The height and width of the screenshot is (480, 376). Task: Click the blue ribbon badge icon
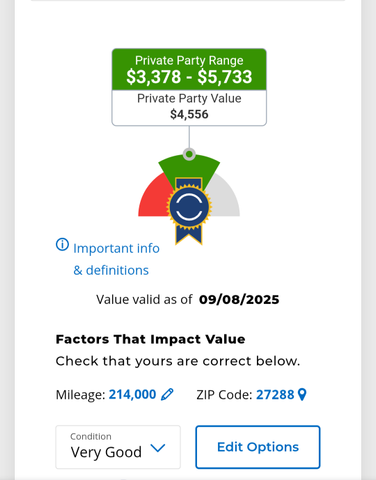point(189,211)
